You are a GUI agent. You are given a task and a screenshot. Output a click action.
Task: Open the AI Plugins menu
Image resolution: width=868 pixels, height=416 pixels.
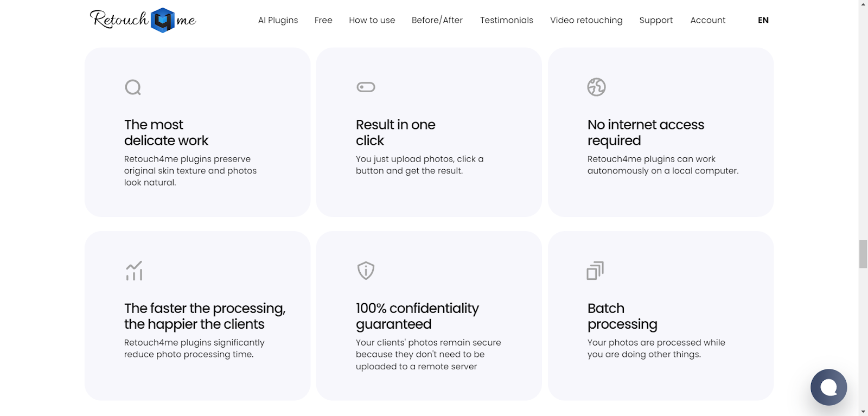click(x=278, y=20)
